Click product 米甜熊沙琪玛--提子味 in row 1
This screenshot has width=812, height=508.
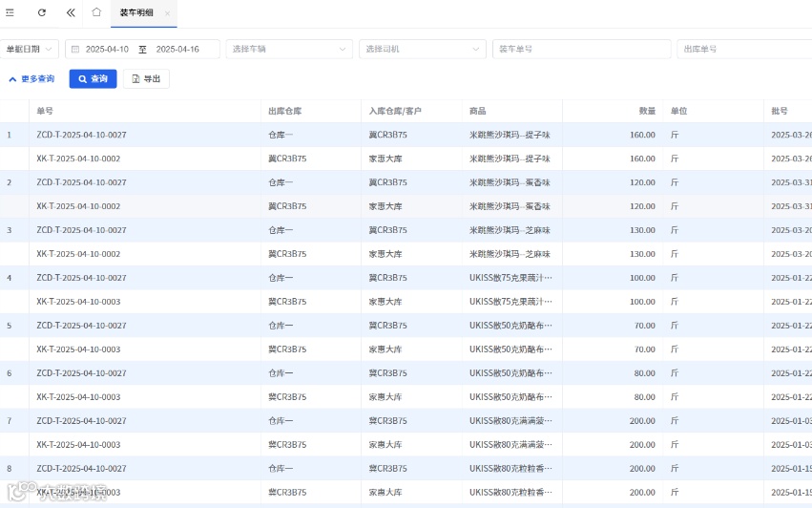point(510,135)
